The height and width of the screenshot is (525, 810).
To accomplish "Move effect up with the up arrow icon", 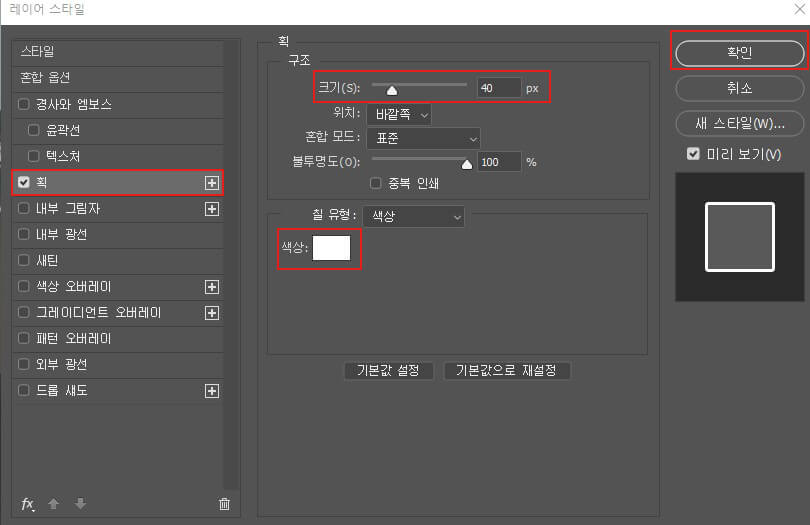I will 53,504.
